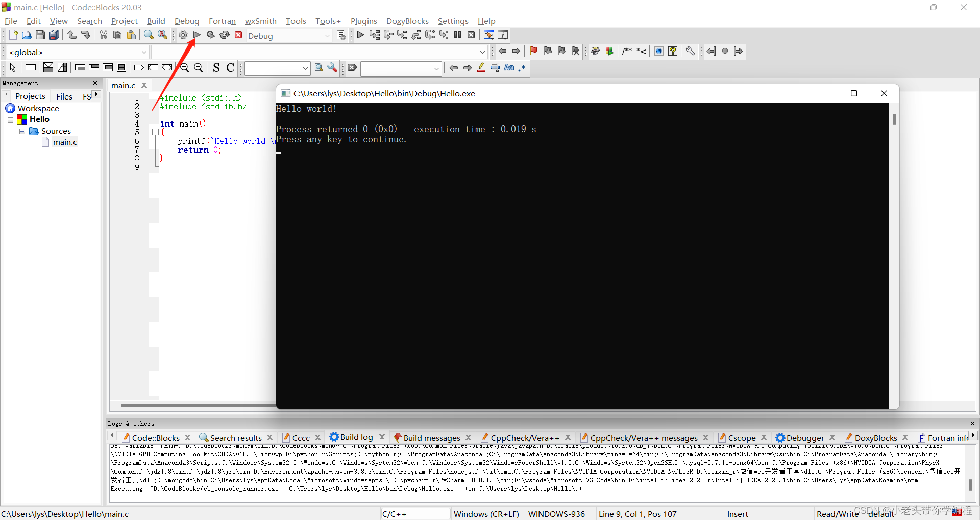Insert DoxyBlocks block comment icon
Viewport: 980px width, 520px height.
click(627, 51)
